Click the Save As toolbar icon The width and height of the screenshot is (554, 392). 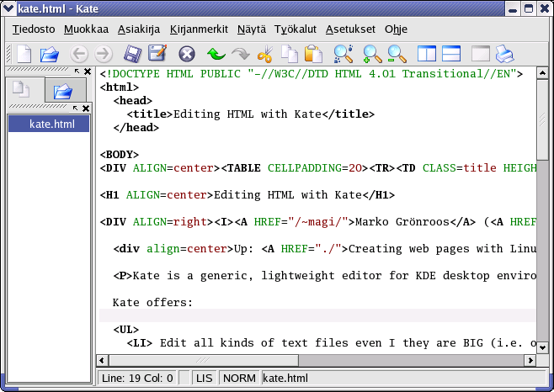(x=157, y=55)
